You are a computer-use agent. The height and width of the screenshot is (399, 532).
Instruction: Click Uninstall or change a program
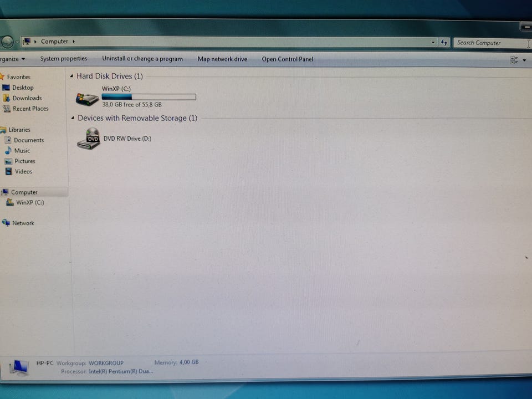(x=142, y=59)
